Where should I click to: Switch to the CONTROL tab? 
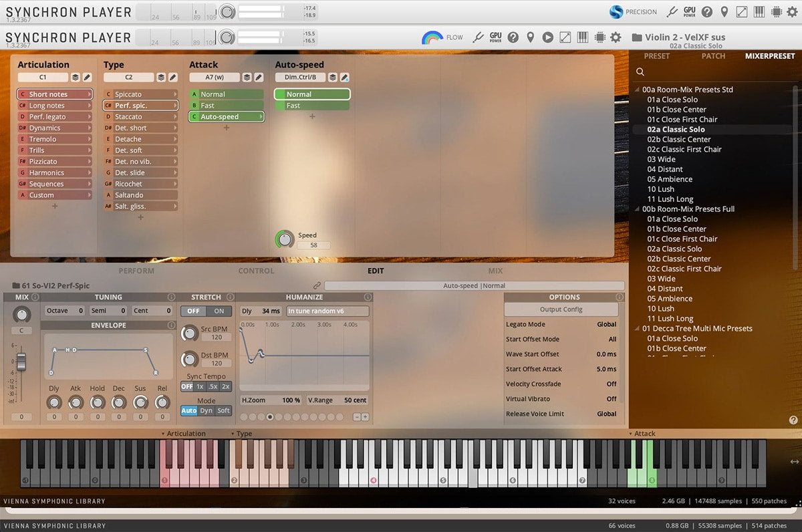(x=257, y=271)
